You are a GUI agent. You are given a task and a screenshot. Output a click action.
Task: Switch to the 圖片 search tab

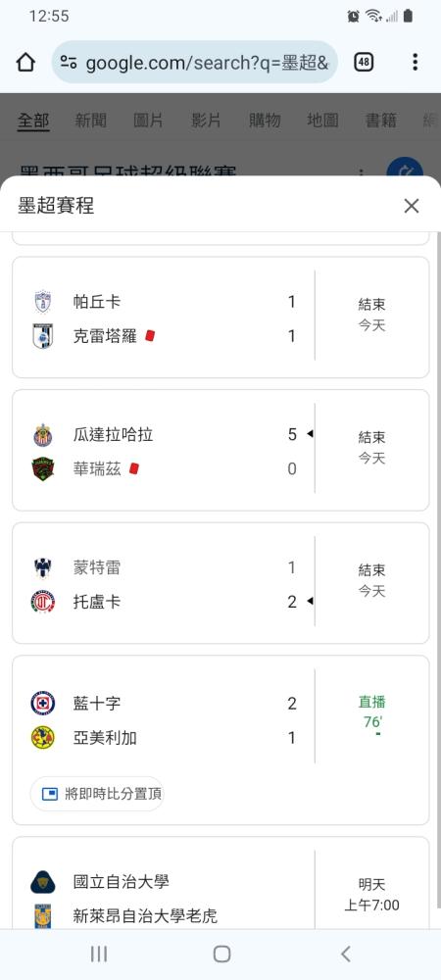click(149, 121)
